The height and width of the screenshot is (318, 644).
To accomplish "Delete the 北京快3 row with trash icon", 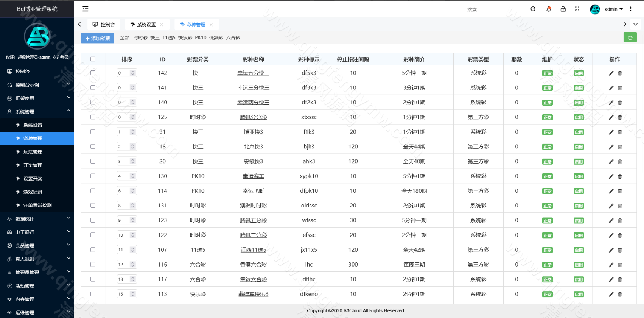I will tap(620, 147).
